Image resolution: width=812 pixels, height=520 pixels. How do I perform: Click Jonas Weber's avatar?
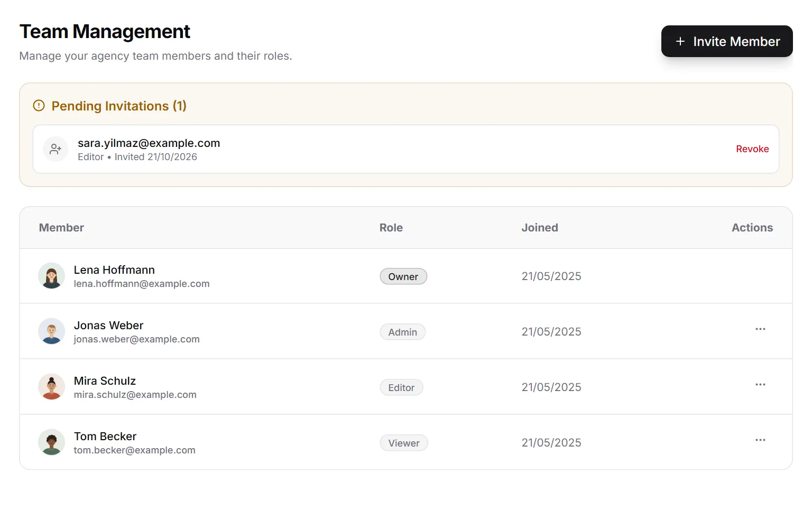click(x=51, y=331)
